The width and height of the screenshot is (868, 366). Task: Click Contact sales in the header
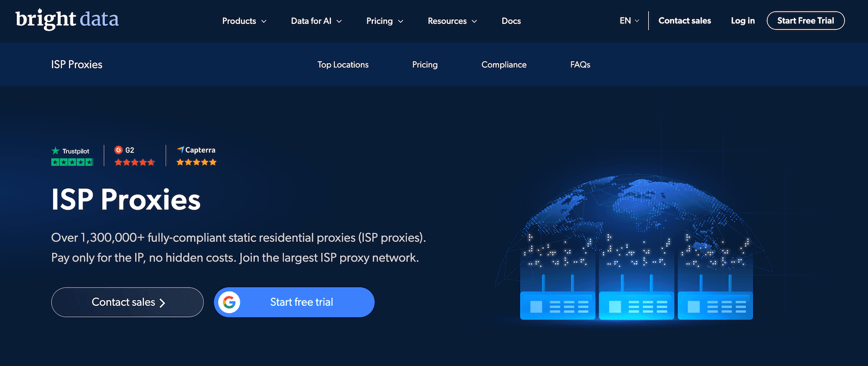click(685, 21)
